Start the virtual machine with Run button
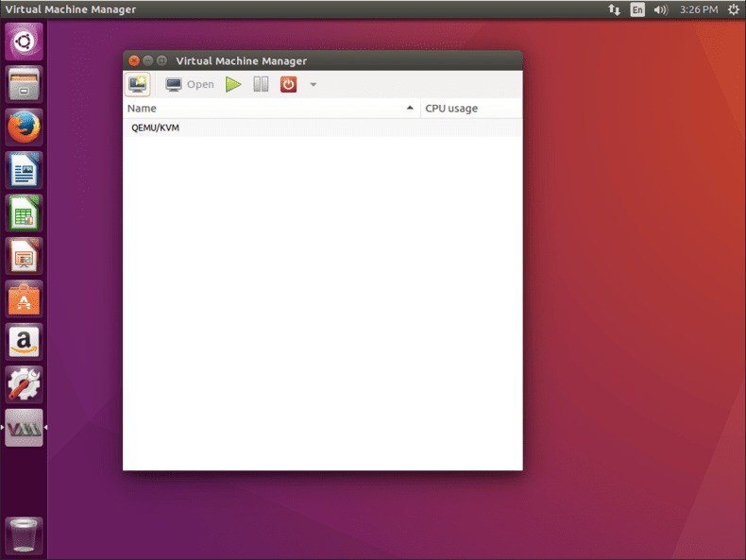 click(233, 84)
